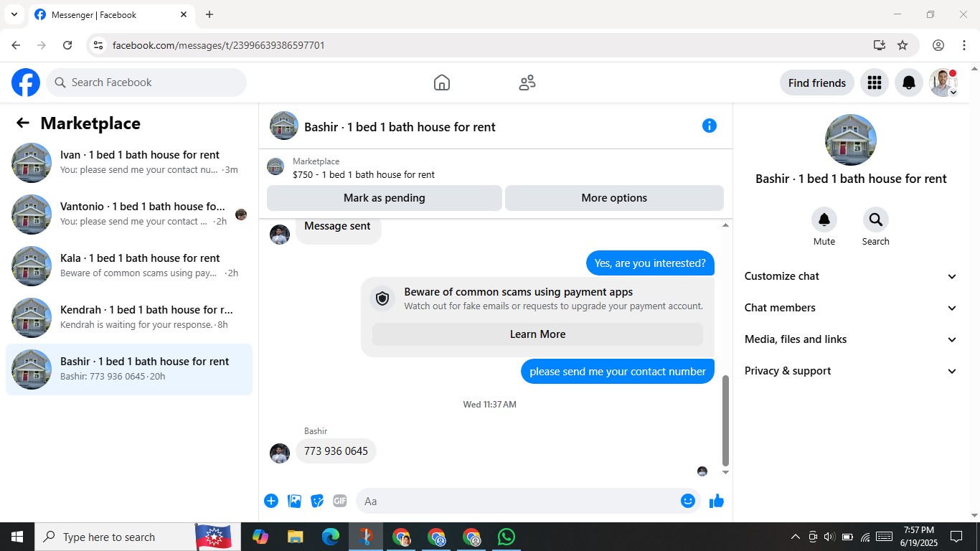Open the notifications bell in header

point(909,83)
